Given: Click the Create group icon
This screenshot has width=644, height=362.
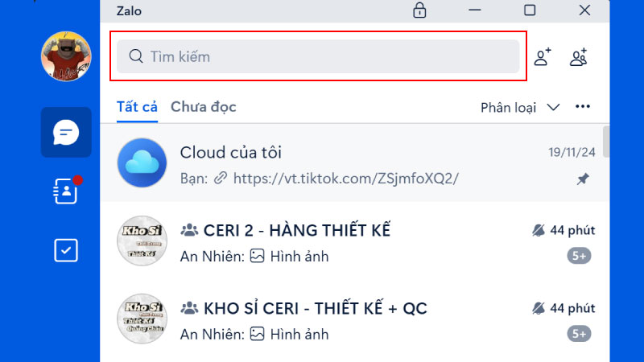Looking at the screenshot, I should click(x=578, y=56).
